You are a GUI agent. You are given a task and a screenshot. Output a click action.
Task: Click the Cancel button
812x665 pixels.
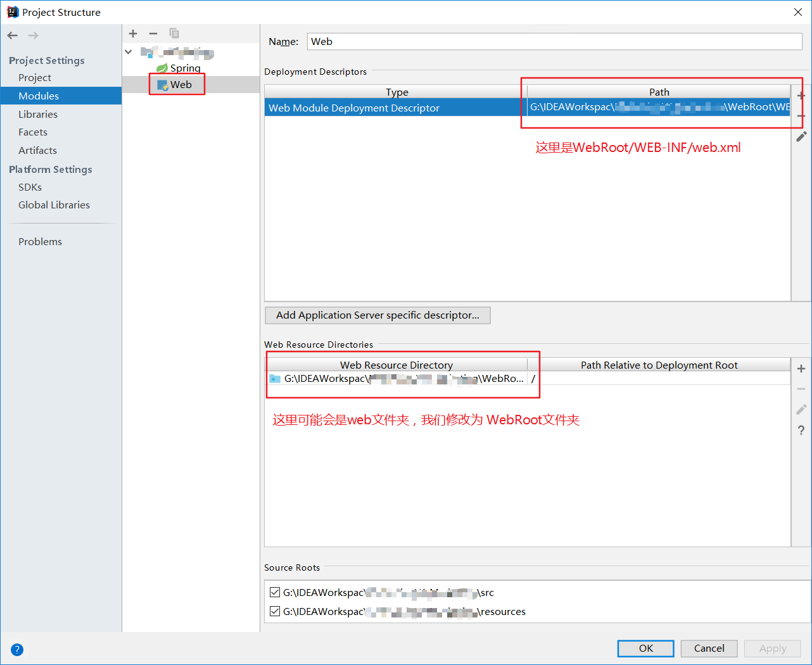coord(709,648)
